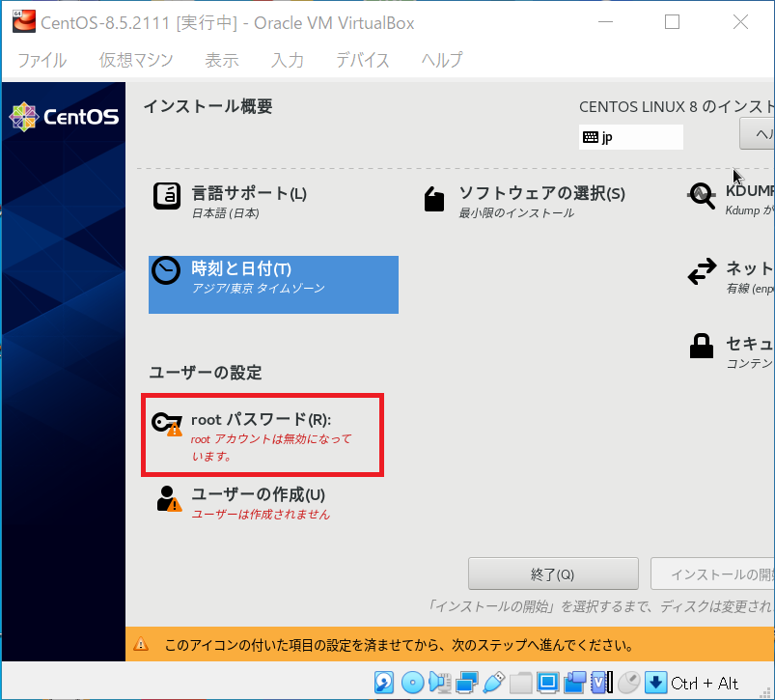Click the network arrows icon
This screenshot has height=700, width=775.
(x=702, y=271)
